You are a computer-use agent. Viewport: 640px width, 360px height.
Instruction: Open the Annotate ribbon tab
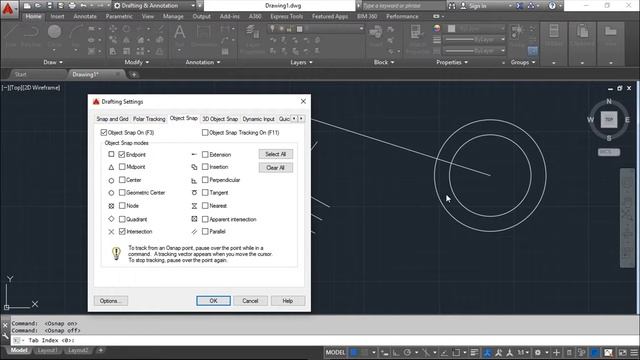click(x=85, y=16)
